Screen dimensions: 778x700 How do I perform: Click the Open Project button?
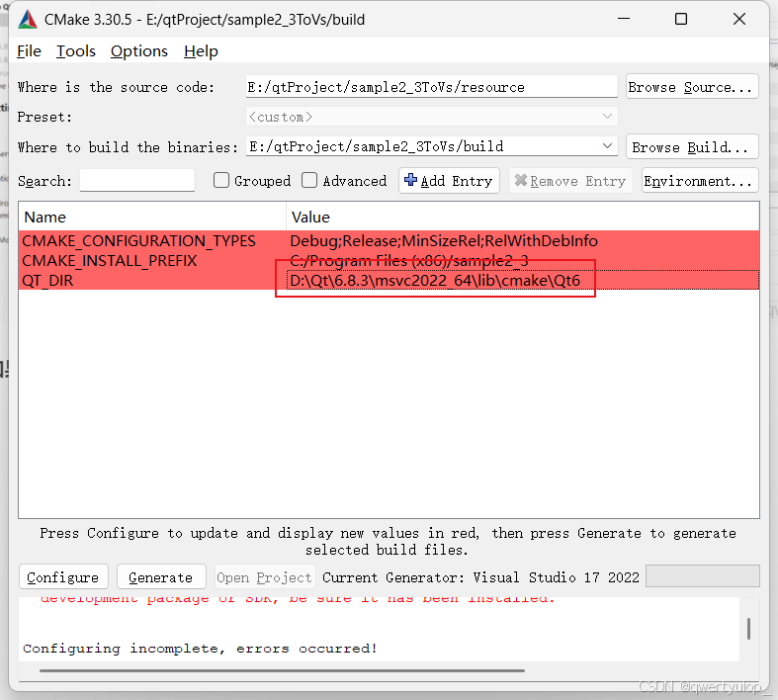click(x=265, y=577)
